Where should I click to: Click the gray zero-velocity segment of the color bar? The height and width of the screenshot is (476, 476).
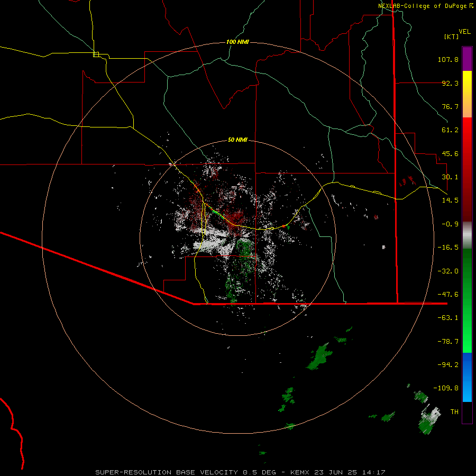pos(467,234)
